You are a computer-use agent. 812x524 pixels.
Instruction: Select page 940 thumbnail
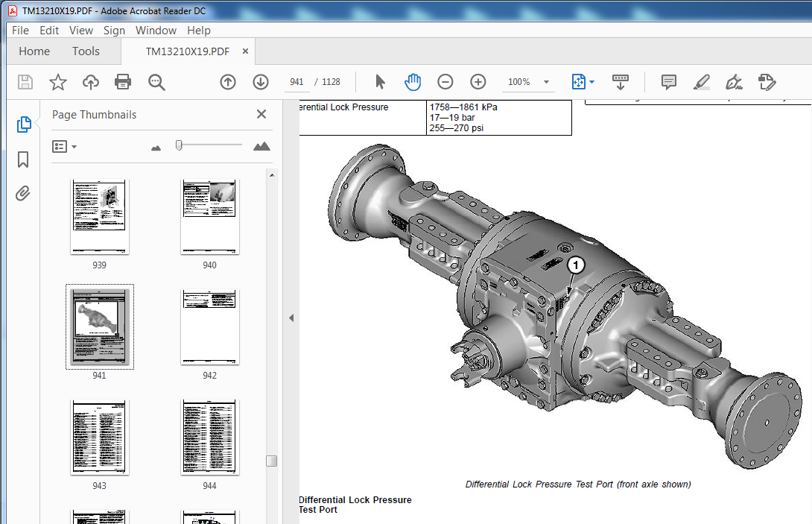pos(210,217)
